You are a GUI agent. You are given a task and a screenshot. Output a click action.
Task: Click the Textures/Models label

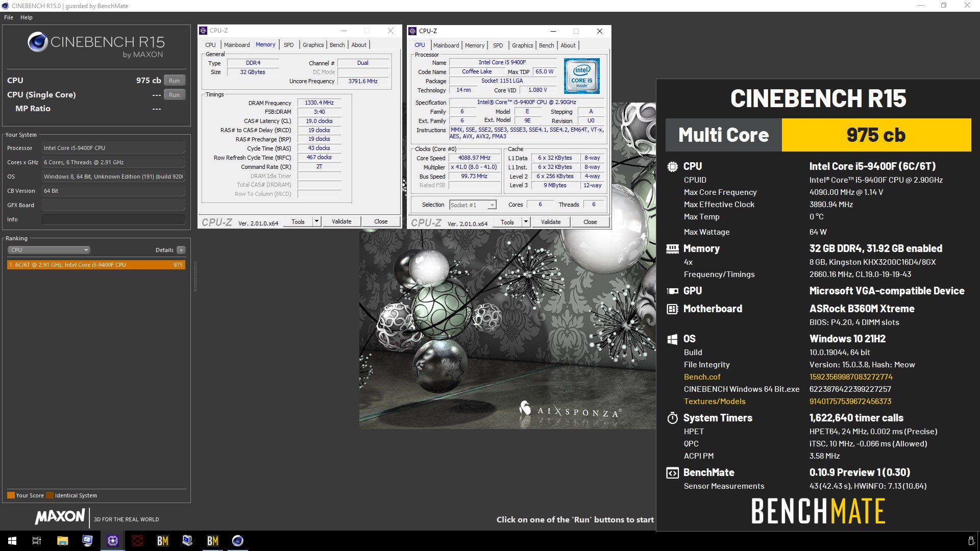715,402
